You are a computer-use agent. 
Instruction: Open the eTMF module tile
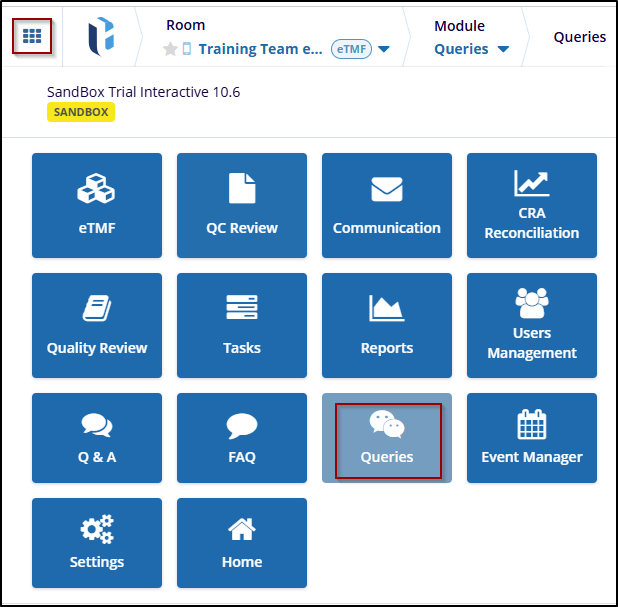(97, 205)
